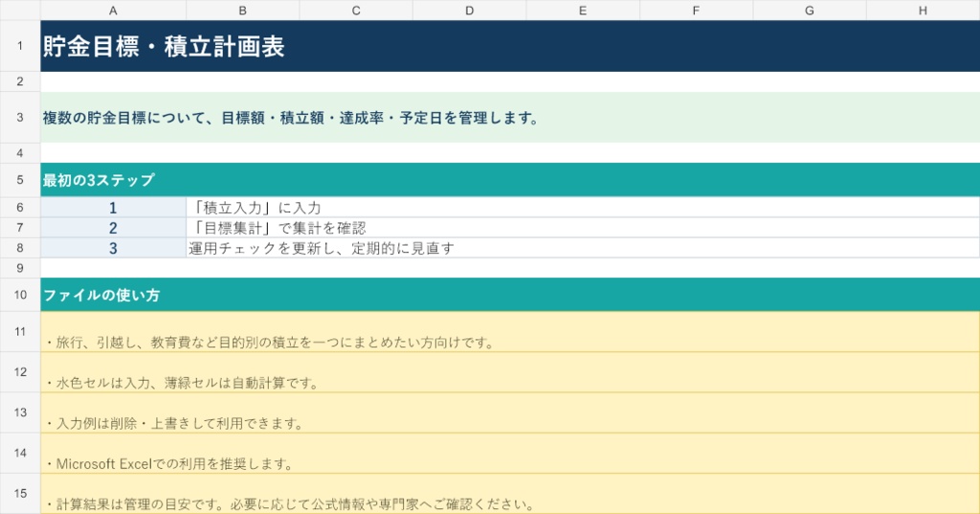Click the note starting with 旅行、引越し、教育費

pos(510,331)
